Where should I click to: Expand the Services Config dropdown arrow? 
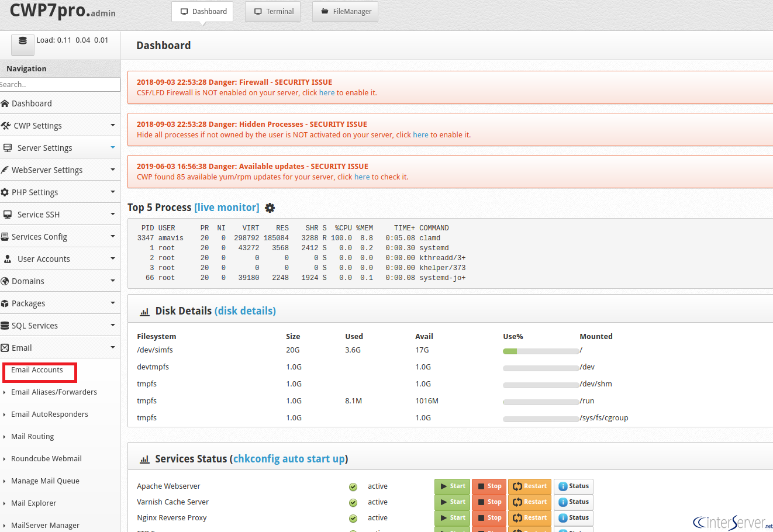[x=113, y=236]
